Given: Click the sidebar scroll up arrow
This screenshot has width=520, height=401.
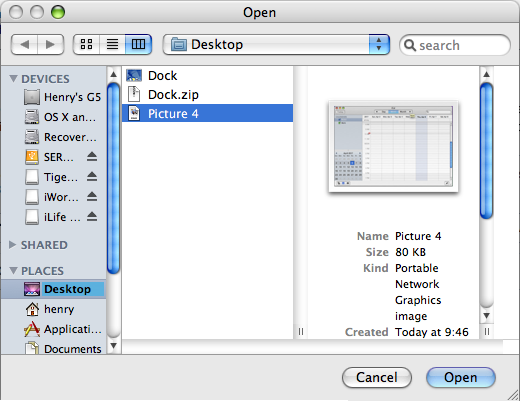Looking at the screenshot, I should click(x=113, y=74).
